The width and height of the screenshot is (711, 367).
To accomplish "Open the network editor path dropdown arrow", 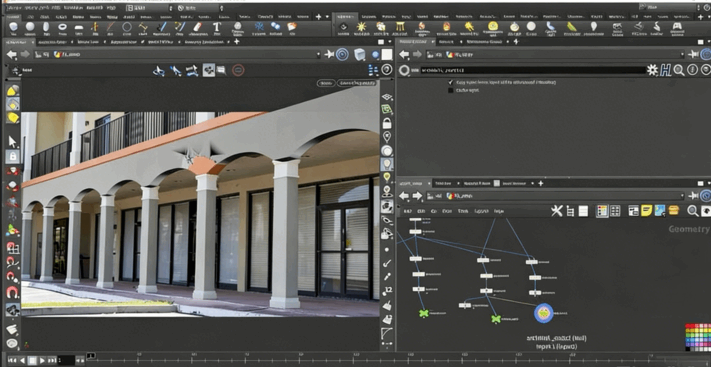I will click(x=683, y=196).
